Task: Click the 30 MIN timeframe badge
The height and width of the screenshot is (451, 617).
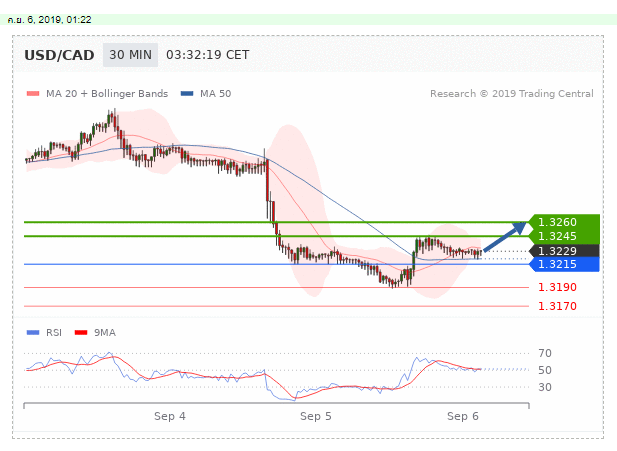Action: pos(130,55)
